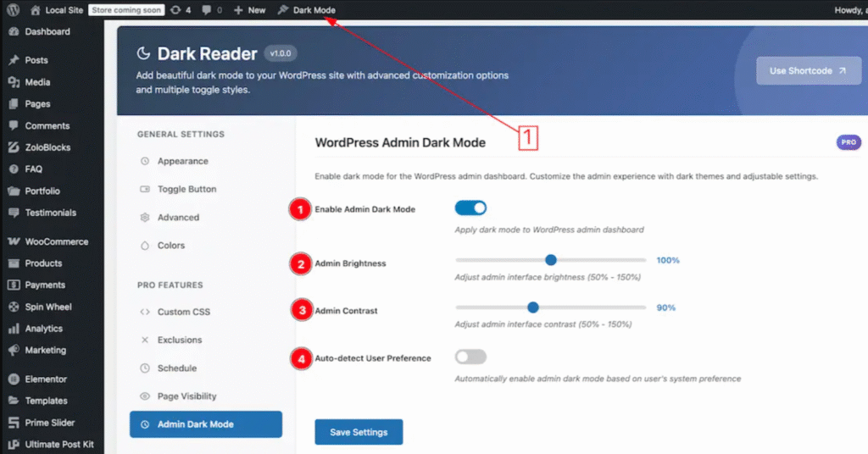Open the comments bubble icon in admin bar
Viewport: 868px width, 454px height.
click(x=207, y=10)
